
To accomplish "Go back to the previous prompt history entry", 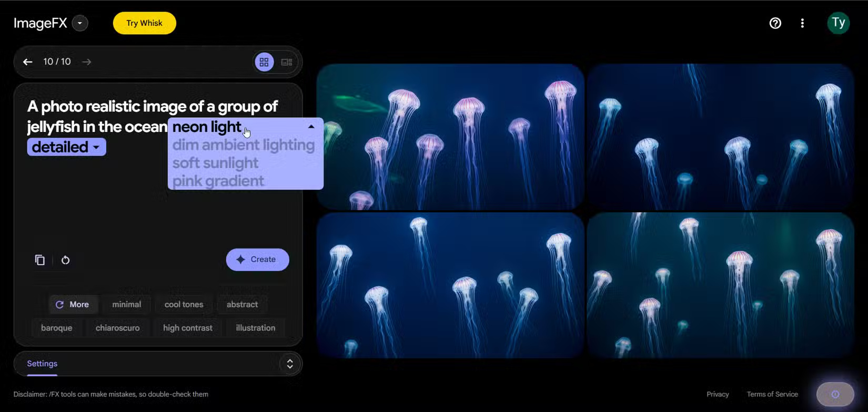I will click(28, 62).
